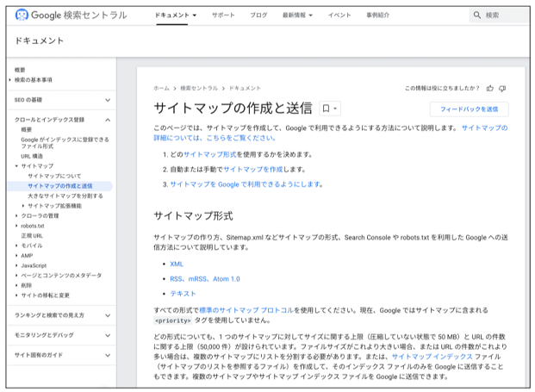
Task: Open the XML format link
Action: [177, 264]
